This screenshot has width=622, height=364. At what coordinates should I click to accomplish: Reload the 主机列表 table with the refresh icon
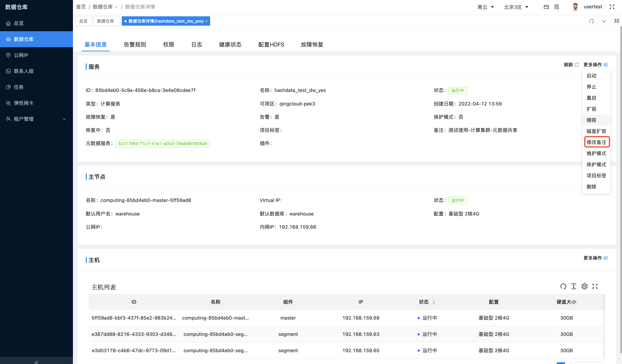(563, 286)
